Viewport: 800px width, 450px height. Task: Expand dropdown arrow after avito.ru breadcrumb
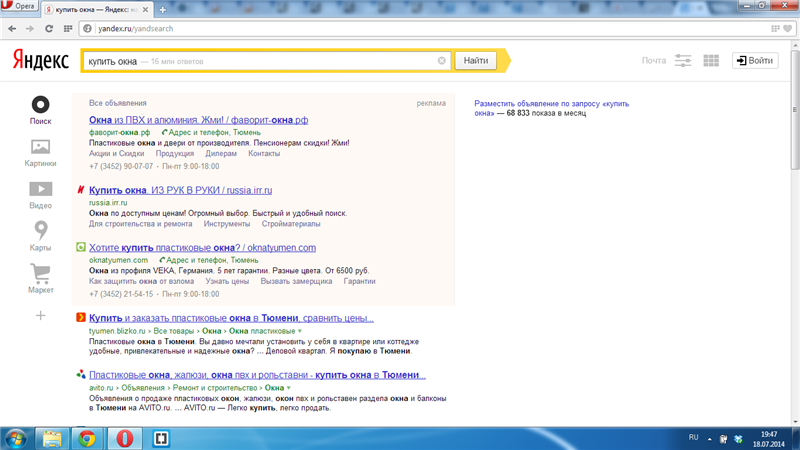point(289,388)
